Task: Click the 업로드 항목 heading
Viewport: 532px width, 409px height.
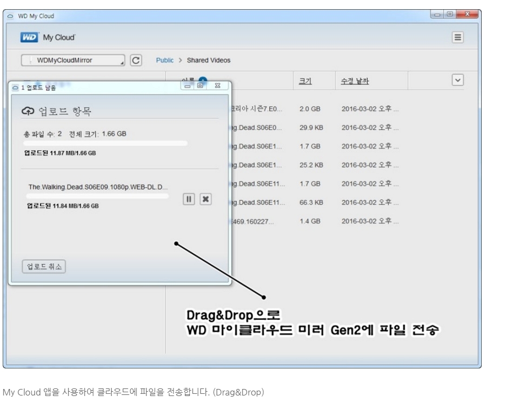Action: coord(65,111)
